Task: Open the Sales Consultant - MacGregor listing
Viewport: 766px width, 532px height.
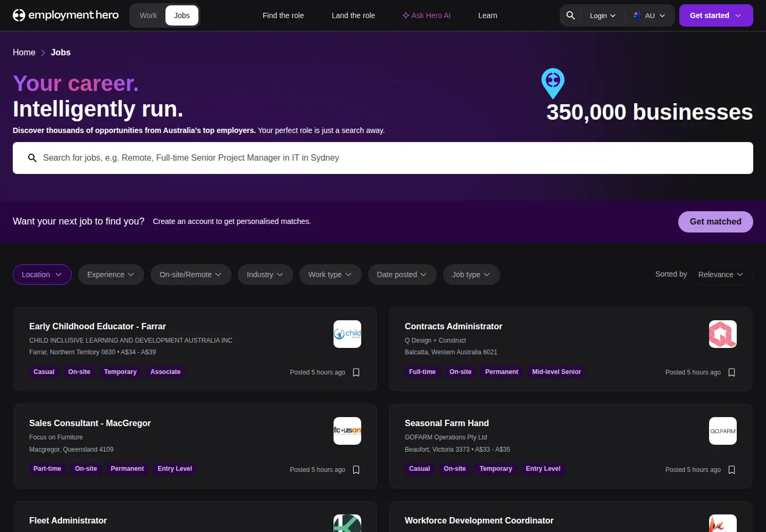Action: tap(90, 423)
